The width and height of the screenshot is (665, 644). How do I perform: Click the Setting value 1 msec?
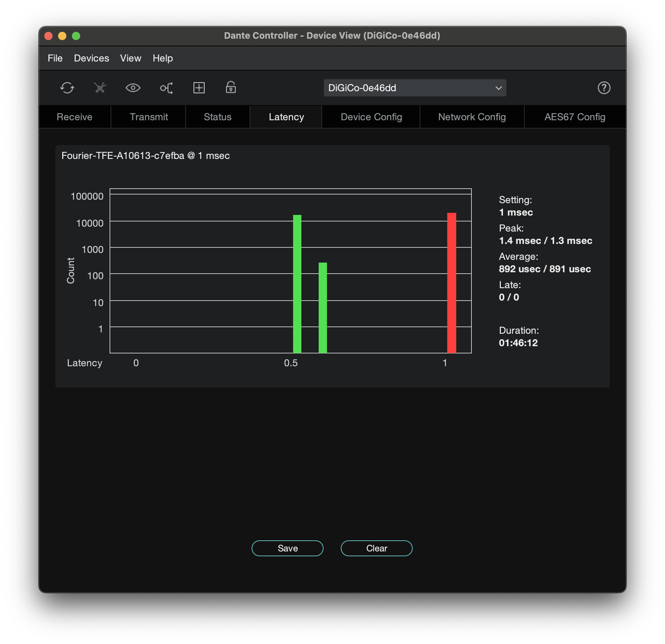coord(516,212)
